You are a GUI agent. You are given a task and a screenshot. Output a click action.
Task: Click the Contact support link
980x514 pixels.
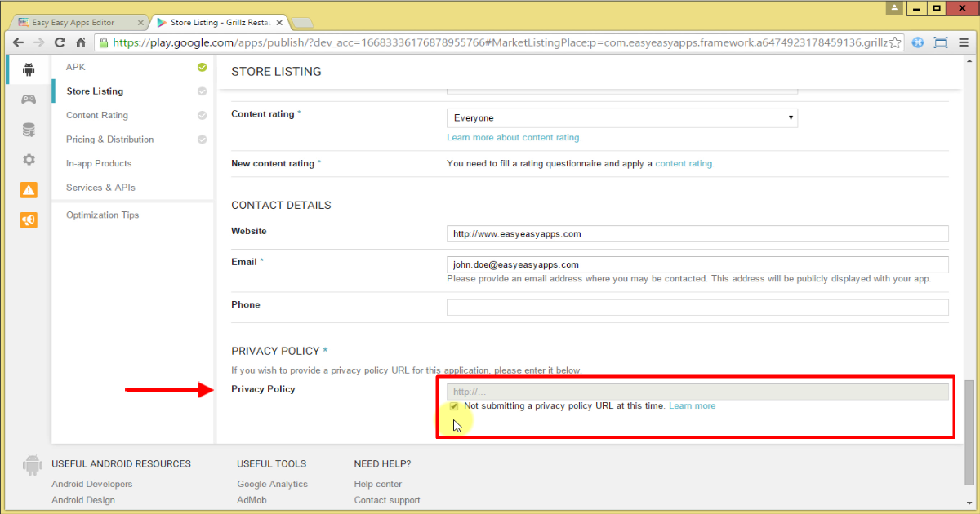(387, 500)
